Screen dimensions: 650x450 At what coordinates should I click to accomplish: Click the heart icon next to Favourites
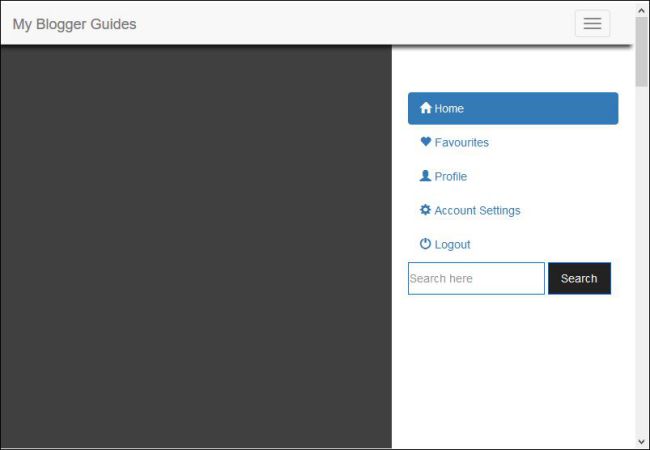(x=425, y=142)
